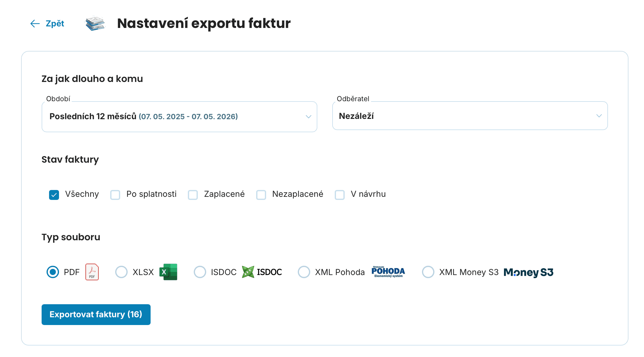Click the Za jak dlouho a komu heading
Image resolution: width=644 pixels, height=357 pixels.
pyautogui.click(x=92, y=79)
